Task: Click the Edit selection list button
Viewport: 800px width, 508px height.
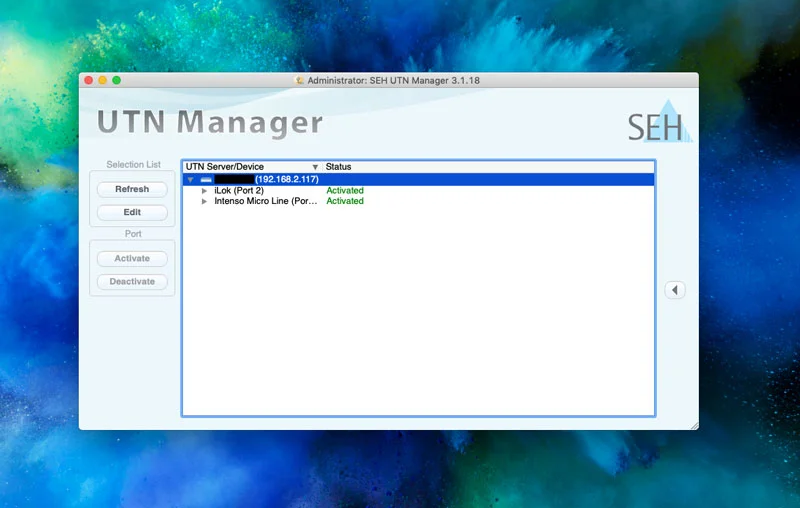Action: point(132,212)
